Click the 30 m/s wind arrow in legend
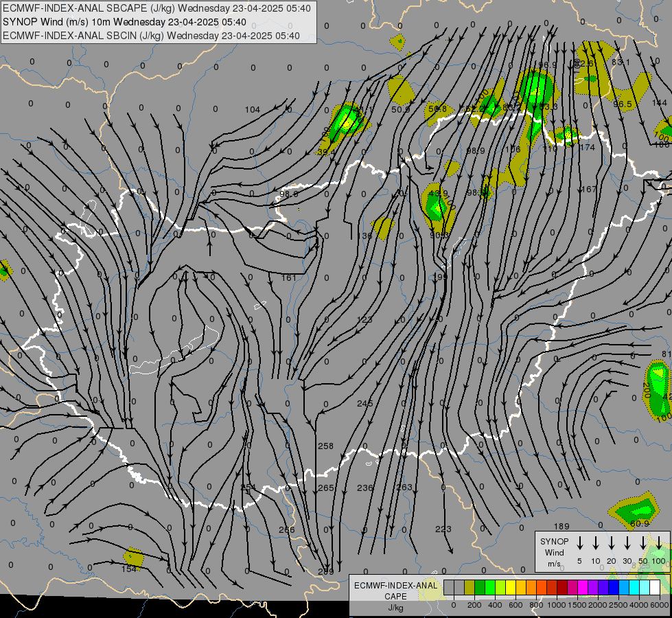Image resolution: width=672 pixels, height=618 pixels. coord(627,542)
